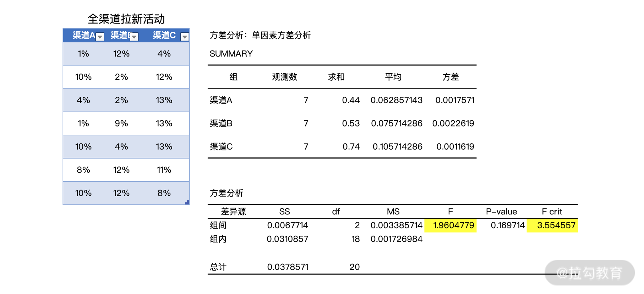Viewport: 644px width, 294px height.
Task: Select the 组内 row label
Action: (218, 239)
